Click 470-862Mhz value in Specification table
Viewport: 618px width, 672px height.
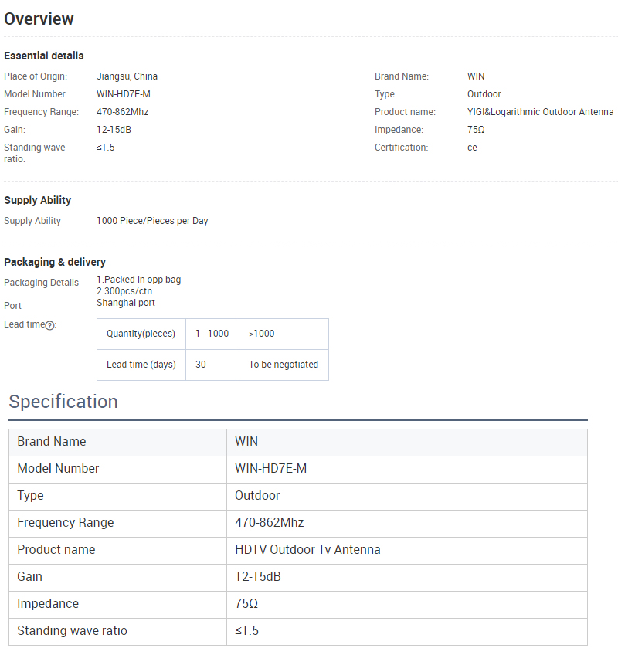[x=269, y=522]
